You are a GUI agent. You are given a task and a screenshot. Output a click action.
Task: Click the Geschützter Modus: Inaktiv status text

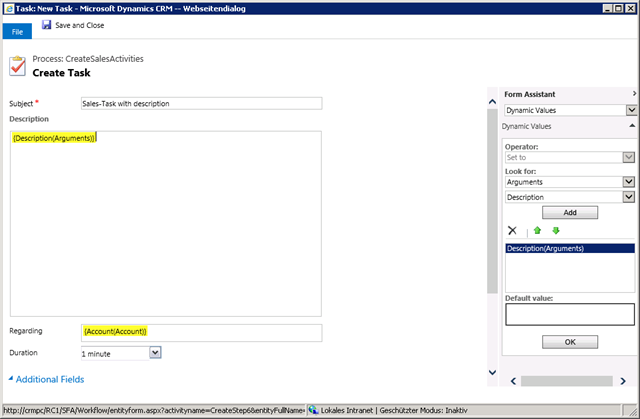(423, 410)
